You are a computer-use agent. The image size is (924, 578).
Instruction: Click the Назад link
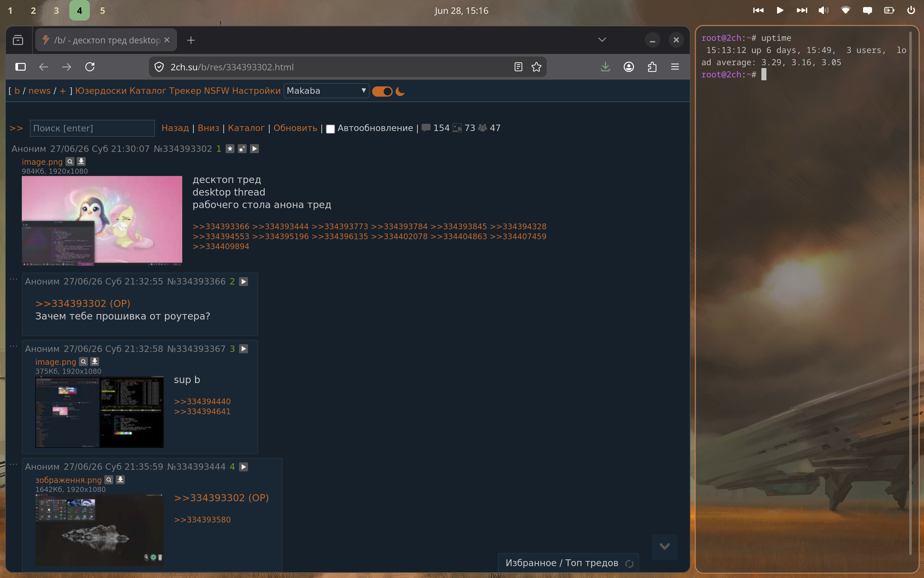tap(175, 128)
